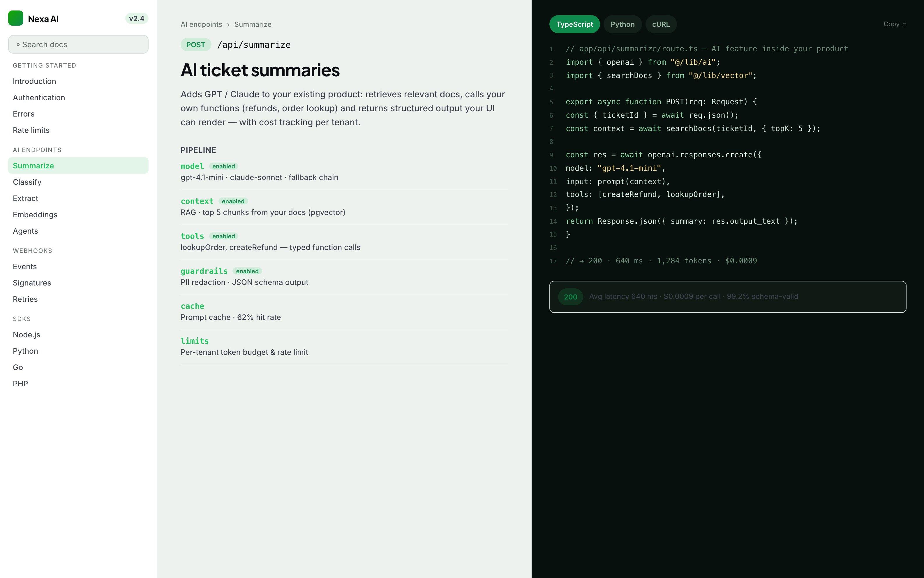This screenshot has height=578, width=924.
Task: Click the green Nexa AI logo icon
Action: click(16, 18)
